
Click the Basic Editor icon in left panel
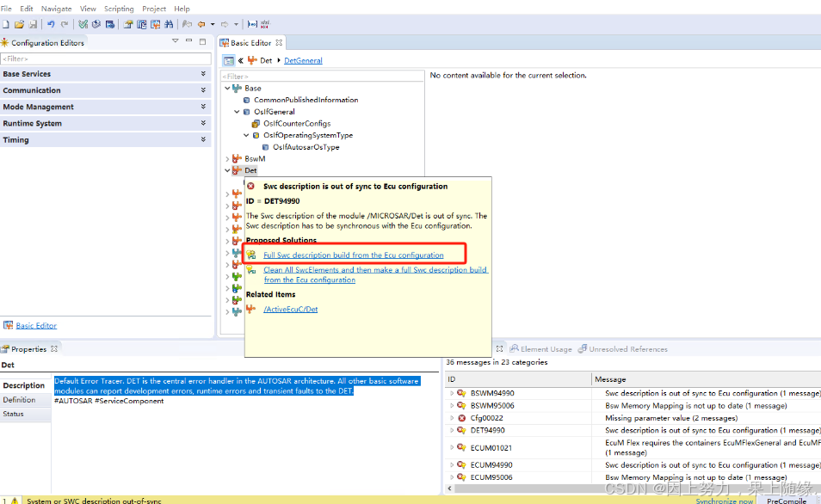8,325
